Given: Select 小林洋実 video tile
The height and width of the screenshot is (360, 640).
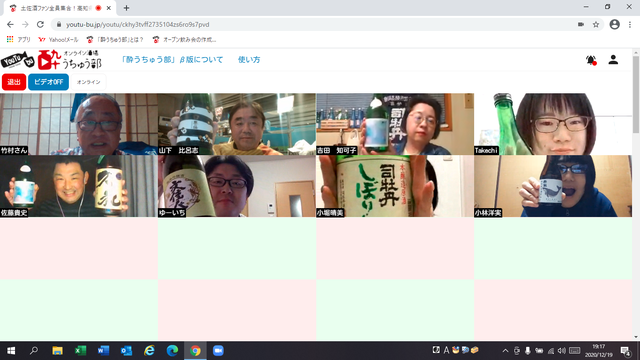Looking at the screenshot, I should click(553, 186).
